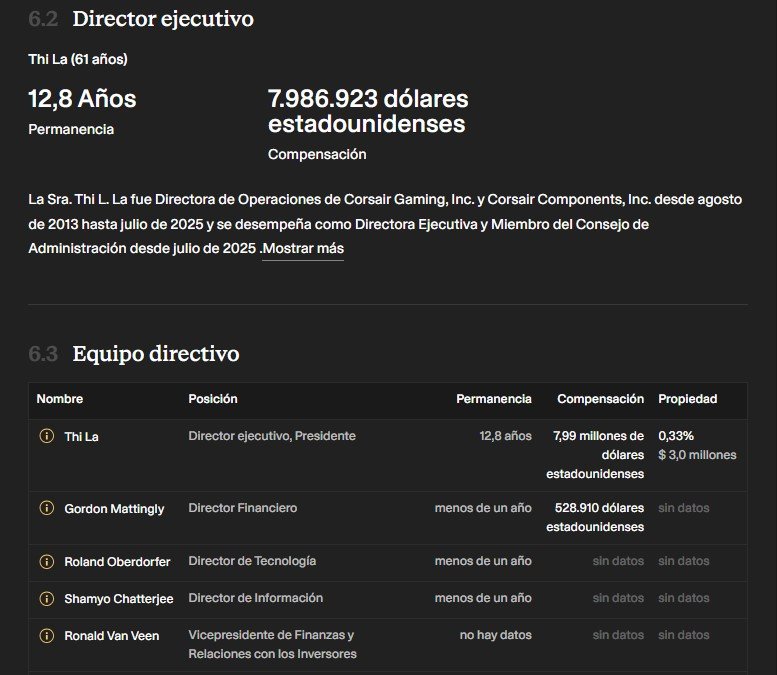Click info icon beside Thi La
The height and width of the screenshot is (675, 777).
pyautogui.click(x=47, y=436)
